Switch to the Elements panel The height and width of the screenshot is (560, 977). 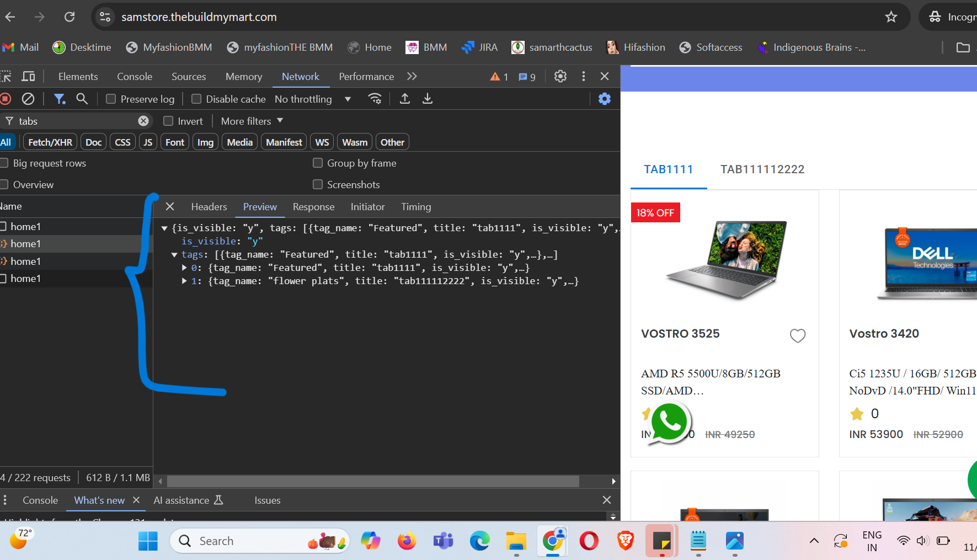78,76
